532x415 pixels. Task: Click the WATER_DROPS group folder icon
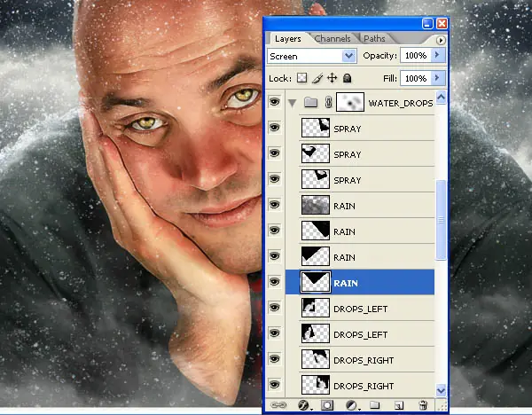pyautogui.click(x=310, y=102)
